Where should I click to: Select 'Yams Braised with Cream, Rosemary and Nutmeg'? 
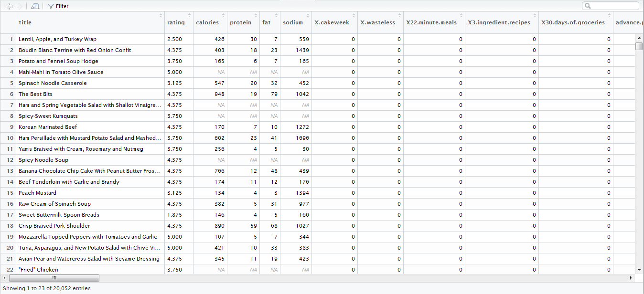[x=90, y=149]
